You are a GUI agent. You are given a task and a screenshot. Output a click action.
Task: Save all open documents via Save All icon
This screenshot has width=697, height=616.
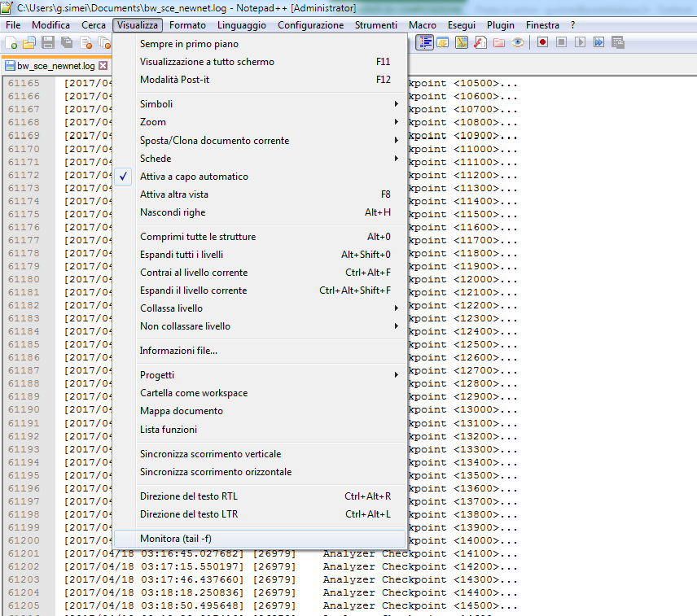[67, 42]
